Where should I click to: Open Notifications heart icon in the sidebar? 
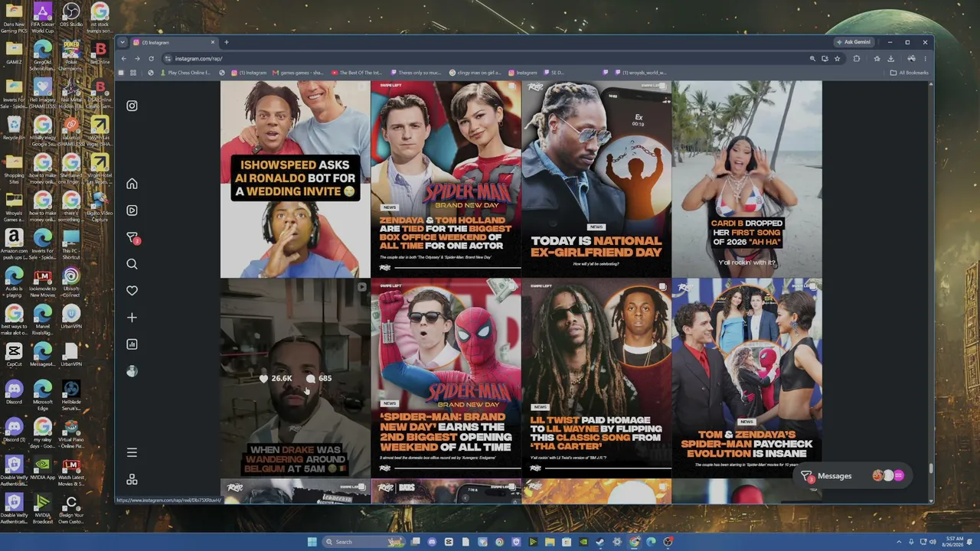point(132,291)
